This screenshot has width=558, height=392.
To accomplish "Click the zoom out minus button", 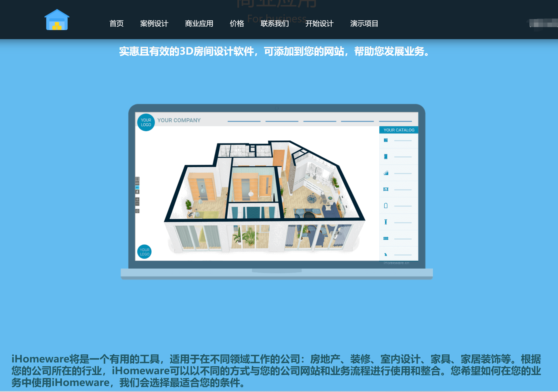I will point(137,204).
